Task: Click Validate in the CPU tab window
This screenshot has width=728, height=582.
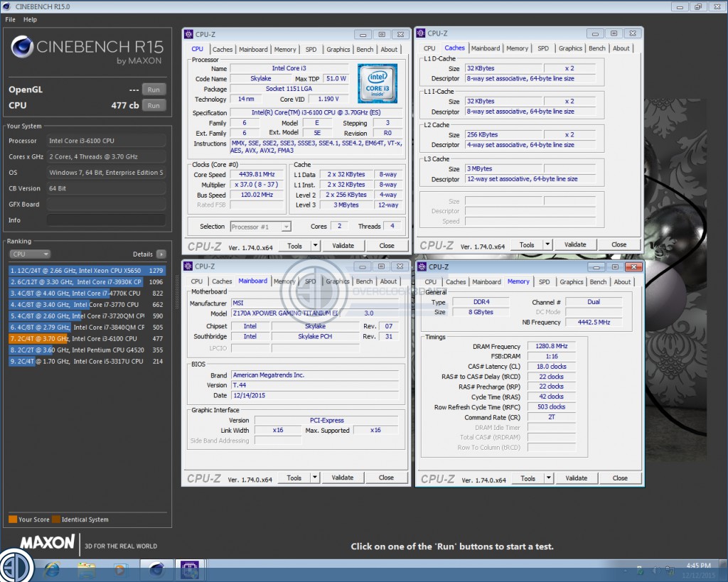Action: click(x=343, y=245)
